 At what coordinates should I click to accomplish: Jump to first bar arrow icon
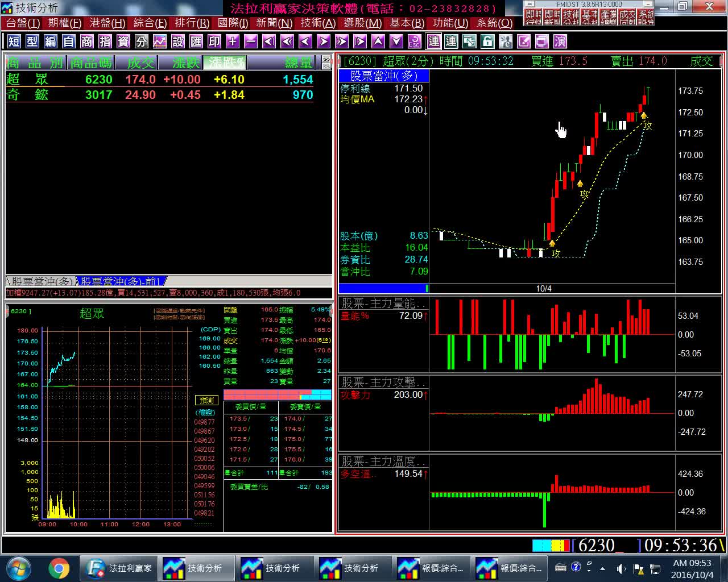click(269, 41)
